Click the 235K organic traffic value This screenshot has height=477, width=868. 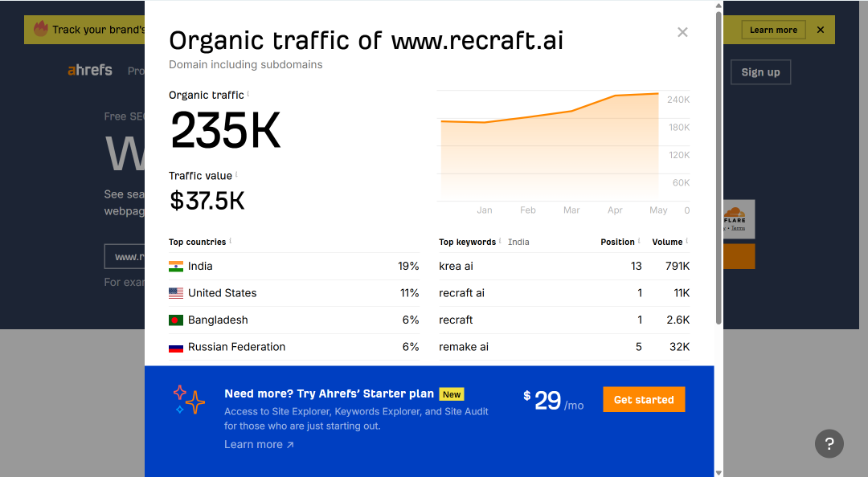(225, 131)
